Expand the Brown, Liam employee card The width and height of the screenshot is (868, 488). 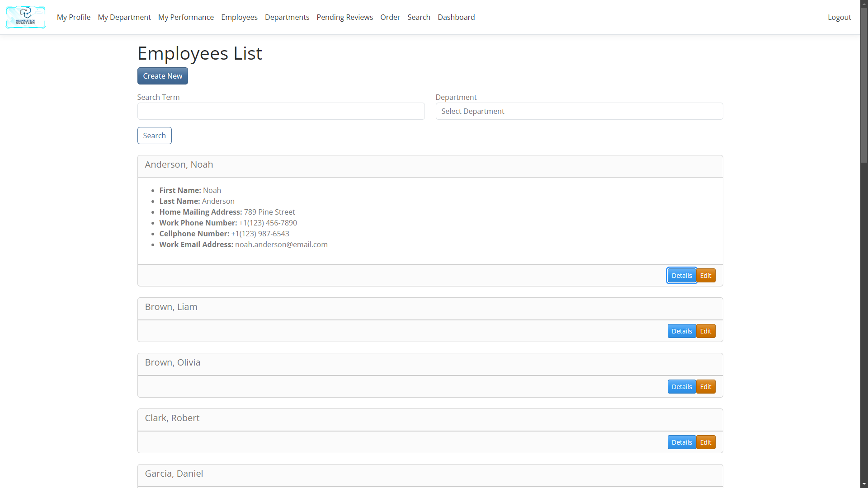pos(171,307)
